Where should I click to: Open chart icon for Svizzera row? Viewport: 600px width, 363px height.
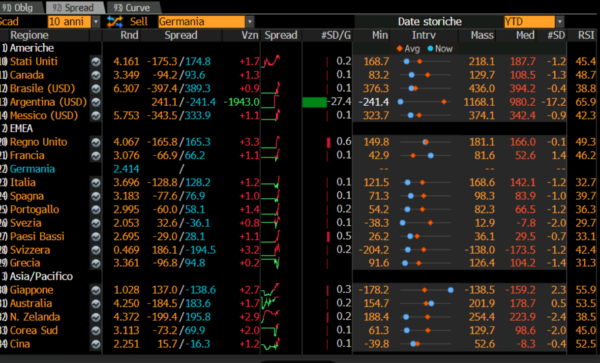tap(96, 250)
